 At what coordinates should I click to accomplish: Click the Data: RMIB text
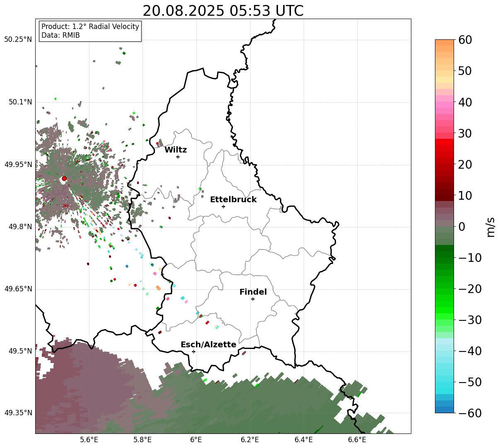60,36
